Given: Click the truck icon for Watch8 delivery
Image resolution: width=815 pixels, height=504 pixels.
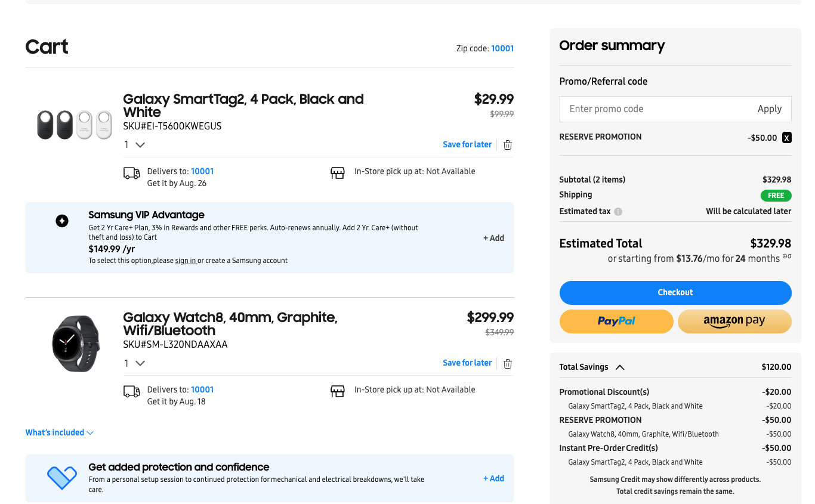Looking at the screenshot, I should 131,391.
